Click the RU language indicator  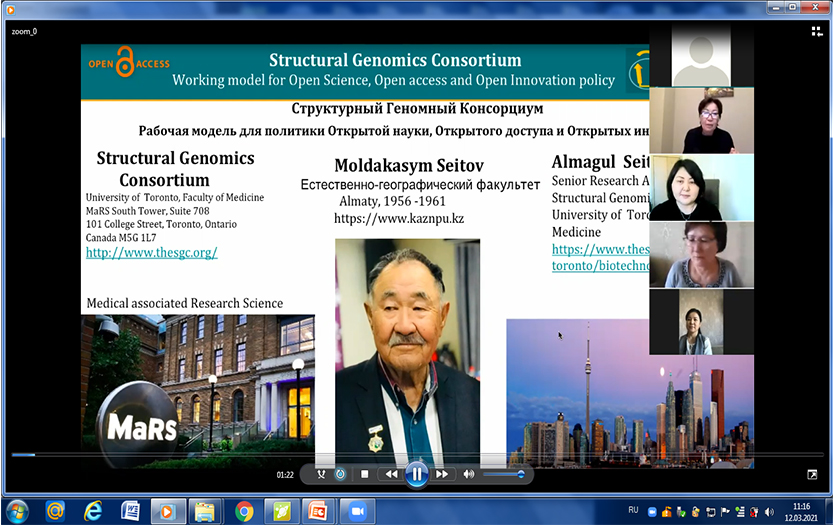(633, 510)
